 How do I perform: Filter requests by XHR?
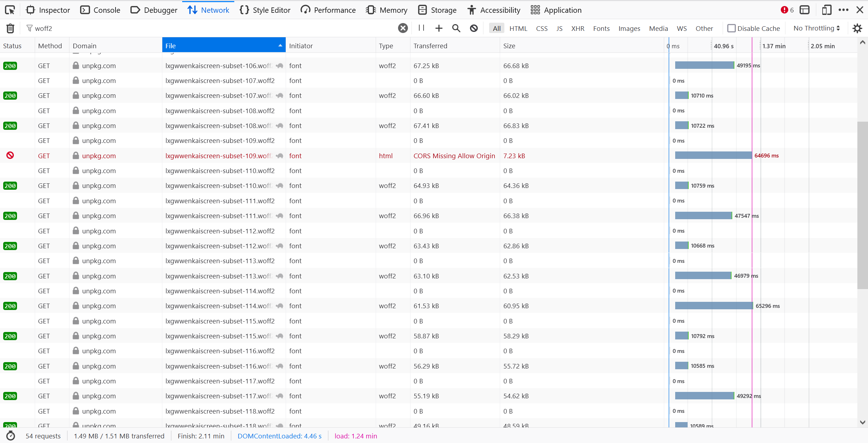[578, 28]
